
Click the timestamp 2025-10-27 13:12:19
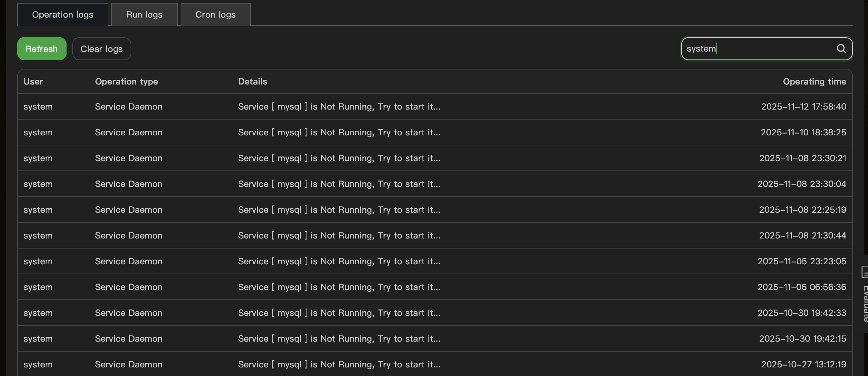803,365
